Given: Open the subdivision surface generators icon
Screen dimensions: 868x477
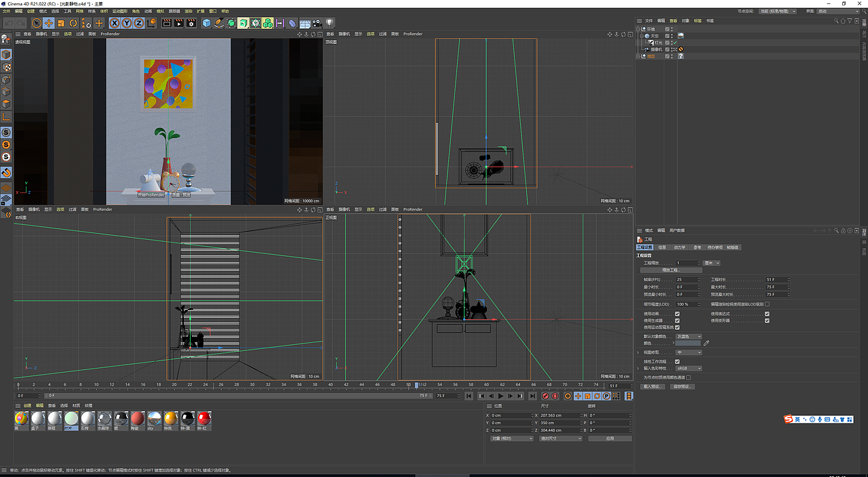Looking at the screenshot, I should tap(231, 23).
